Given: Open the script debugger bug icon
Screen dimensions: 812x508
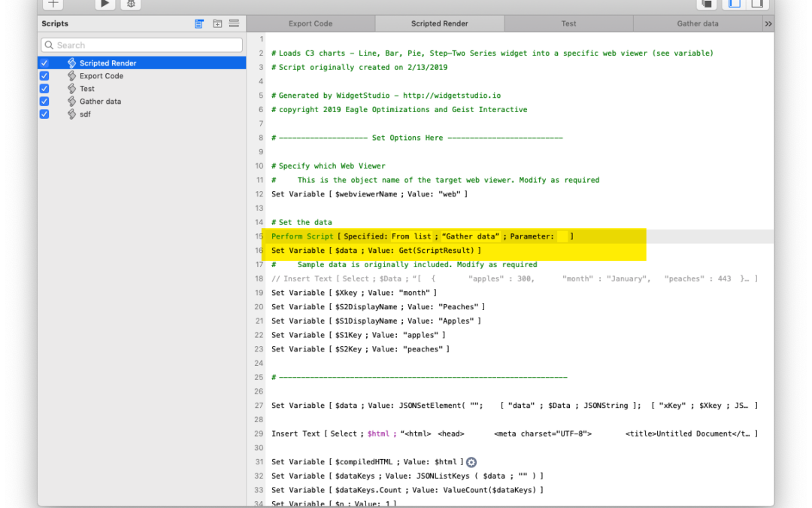Looking at the screenshot, I should (131, 5).
